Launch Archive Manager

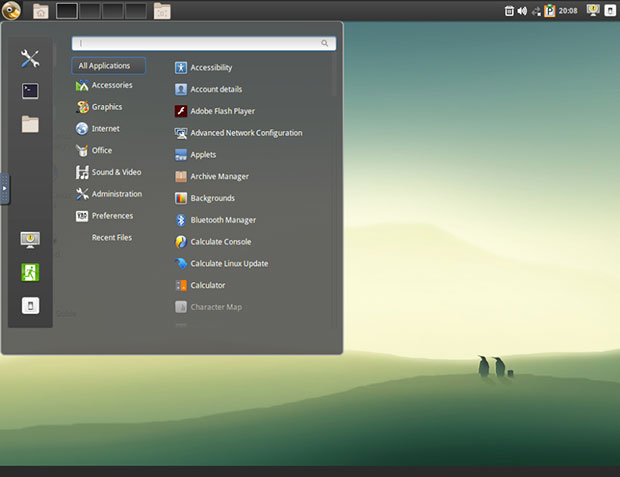[212, 176]
